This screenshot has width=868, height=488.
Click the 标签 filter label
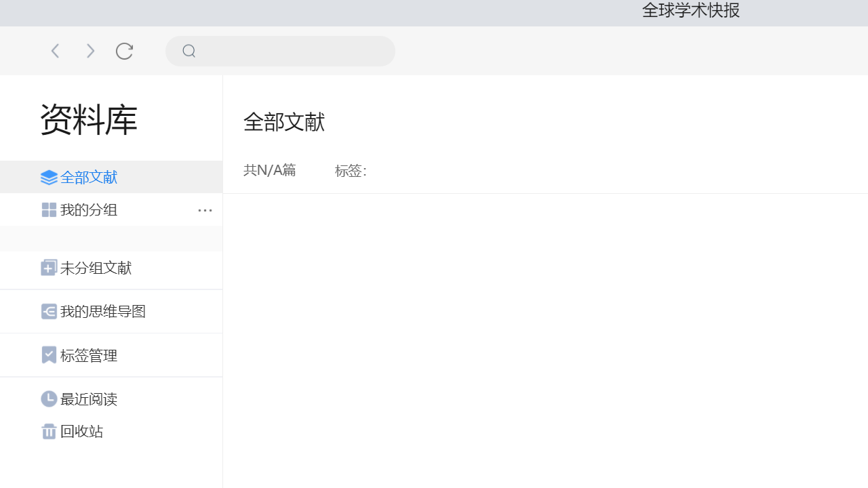point(351,171)
